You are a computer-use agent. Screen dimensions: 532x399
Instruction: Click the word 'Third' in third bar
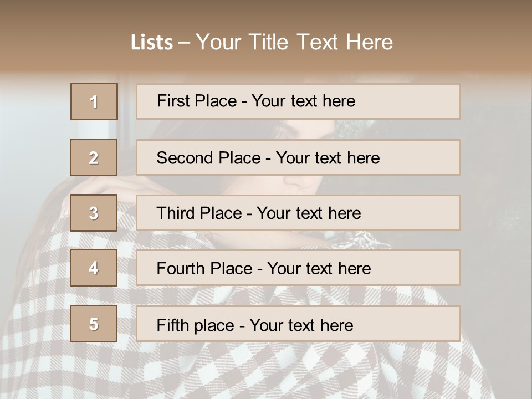[x=175, y=213]
